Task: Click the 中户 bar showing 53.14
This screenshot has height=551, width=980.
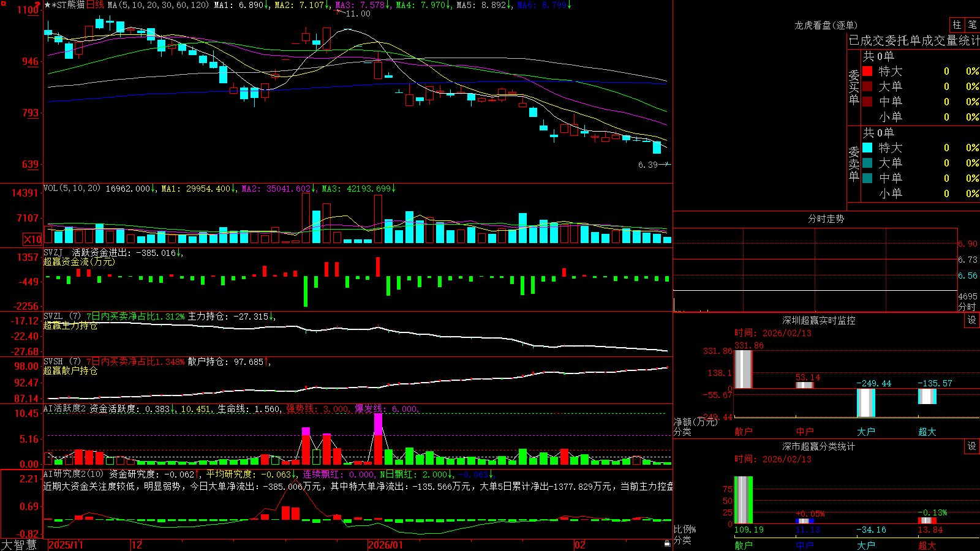Action: pos(805,385)
